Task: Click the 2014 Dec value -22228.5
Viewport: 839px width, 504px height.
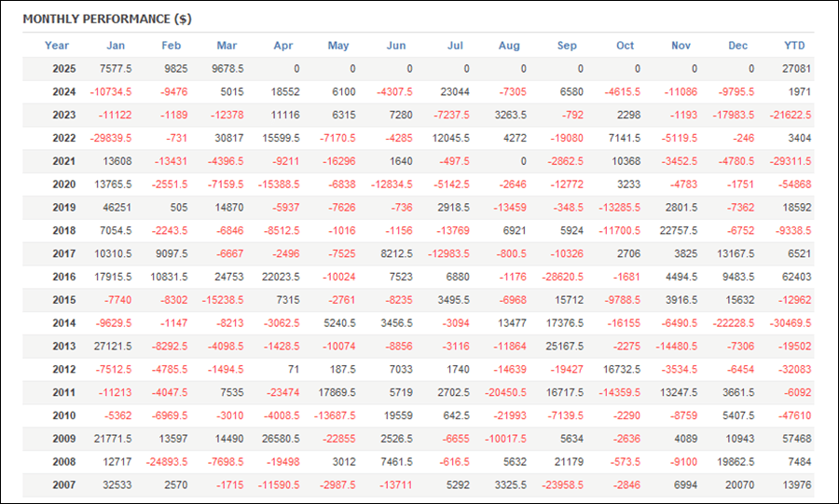Action: coord(733,323)
